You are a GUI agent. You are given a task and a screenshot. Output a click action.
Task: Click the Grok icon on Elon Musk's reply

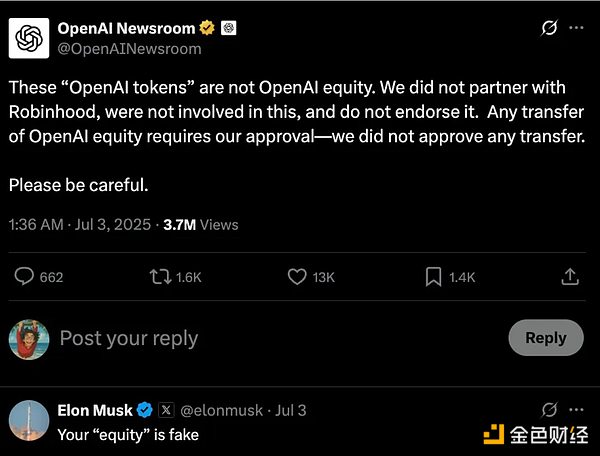pos(547,410)
